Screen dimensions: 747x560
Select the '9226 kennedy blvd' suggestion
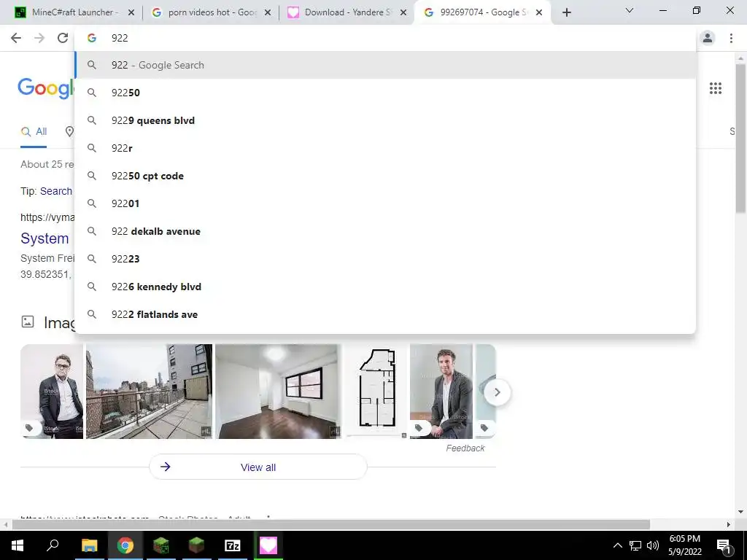(x=385, y=287)
